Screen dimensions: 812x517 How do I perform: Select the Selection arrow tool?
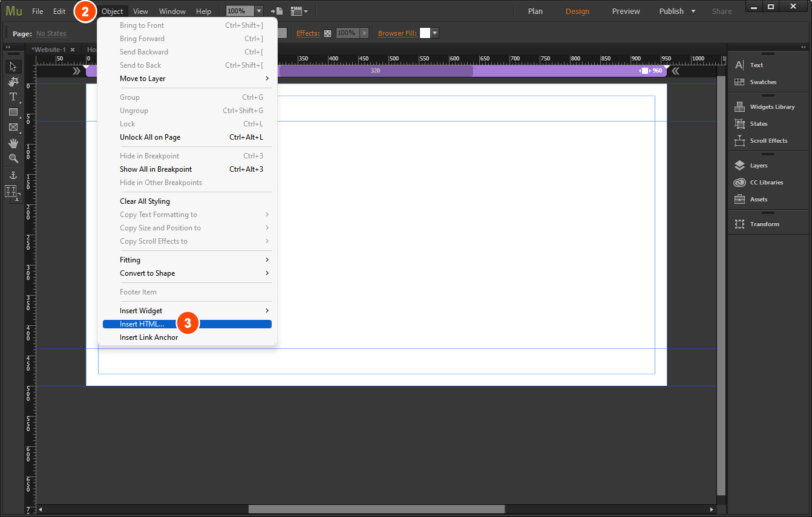13,66
